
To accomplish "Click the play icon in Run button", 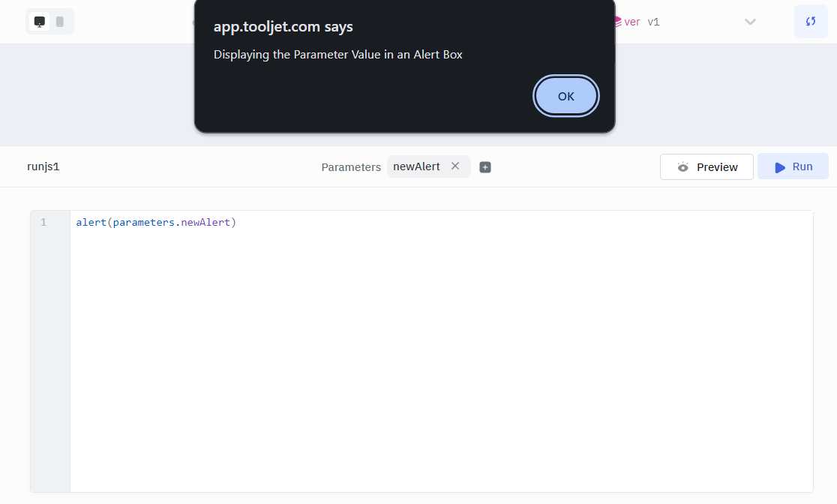I will [780, 167].
